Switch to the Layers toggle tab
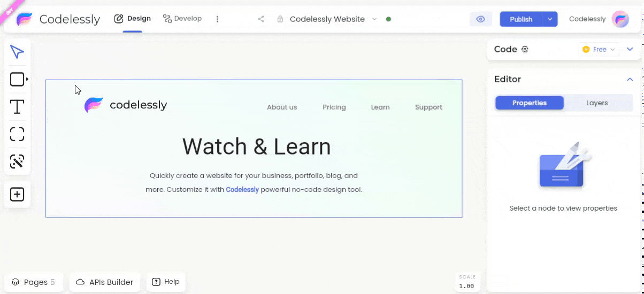The width and height of the screenshot is (644, 294). 597,103
